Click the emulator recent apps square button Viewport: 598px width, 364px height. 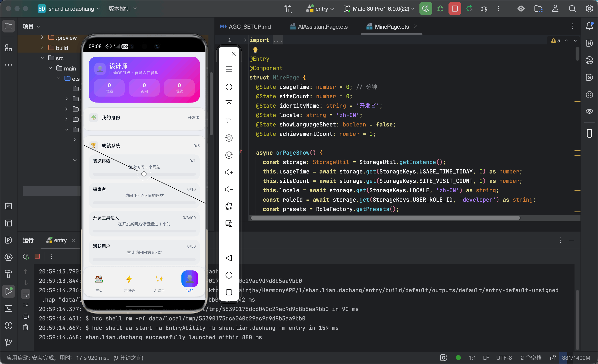(229, 292)
